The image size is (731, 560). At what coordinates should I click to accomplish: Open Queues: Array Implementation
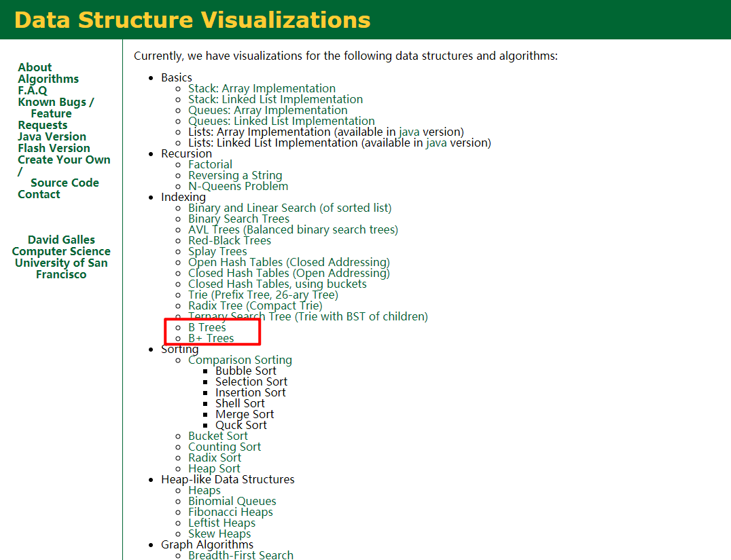[268, 111]
